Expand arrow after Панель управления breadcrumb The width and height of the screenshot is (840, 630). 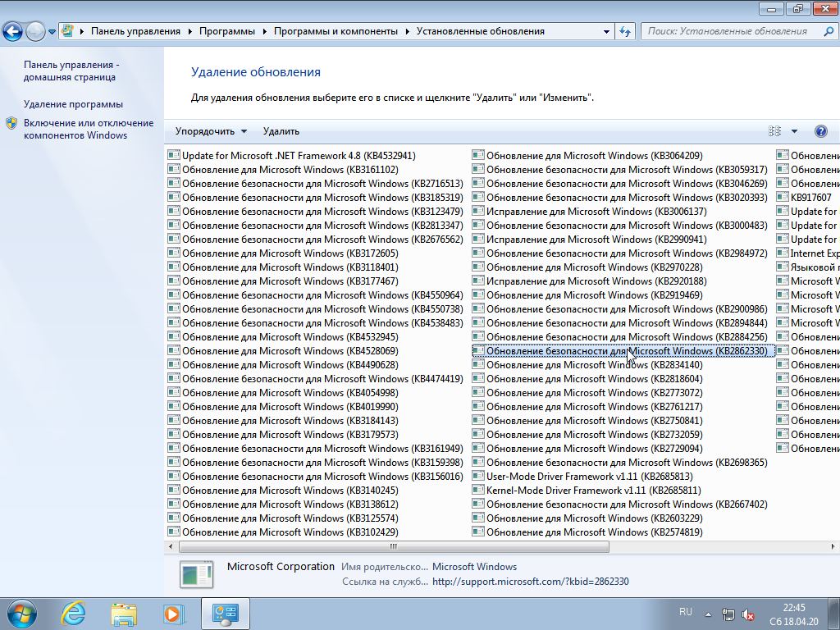[x=190, y=31]
